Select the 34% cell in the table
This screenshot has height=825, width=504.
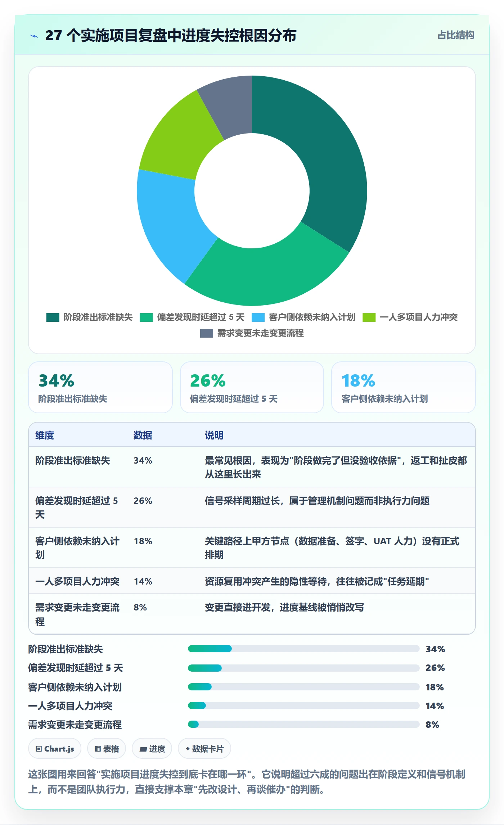coord(143,461)
